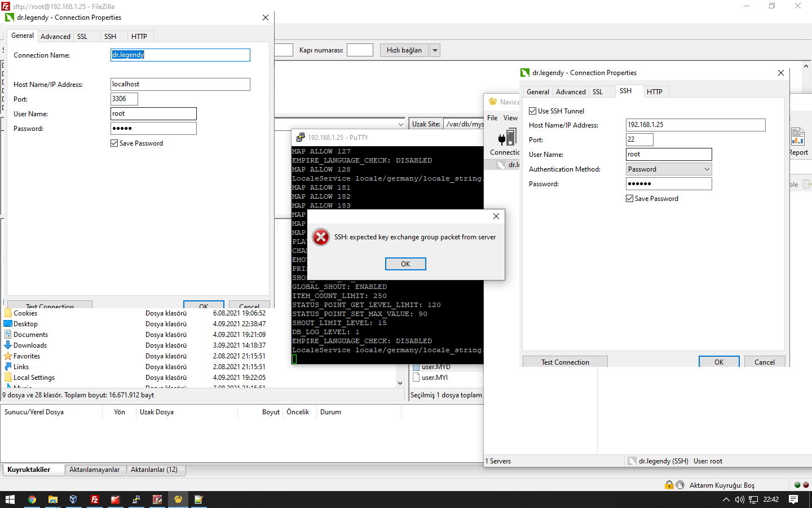812x508 pixels.
Task: Click Cancel in SSH tunnel dialog
Action: coord(765,362)
